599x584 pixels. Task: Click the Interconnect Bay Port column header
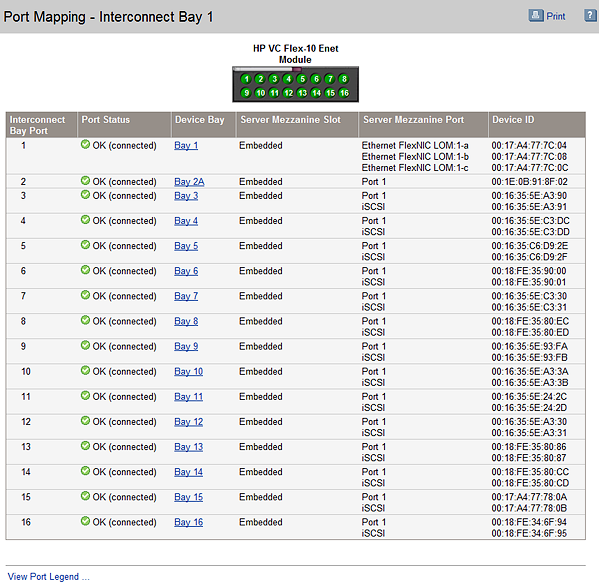[42, 125]
